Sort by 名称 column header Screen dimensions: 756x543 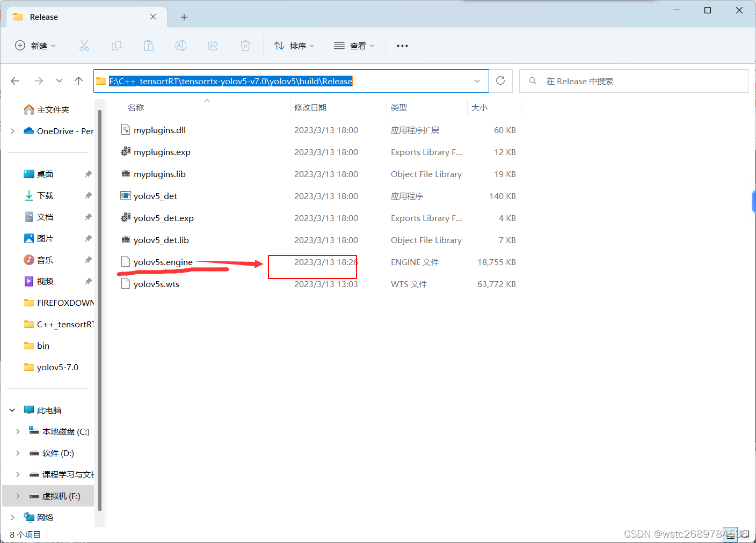pyautogui.click(x=136, y=107)
